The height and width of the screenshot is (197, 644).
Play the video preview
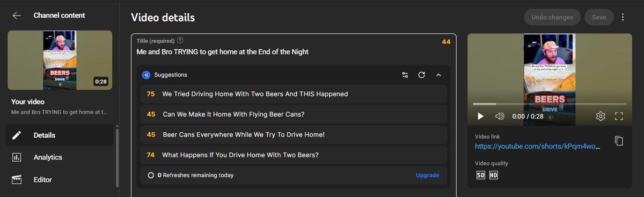pyautogui.click(x=480, y=116)
